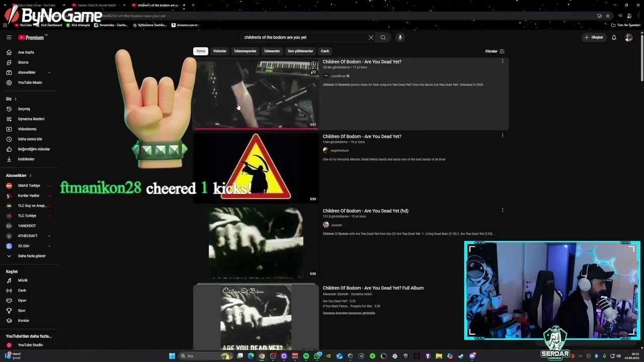
Task: Open Windows Start menu
Action: tap(172, 356)
